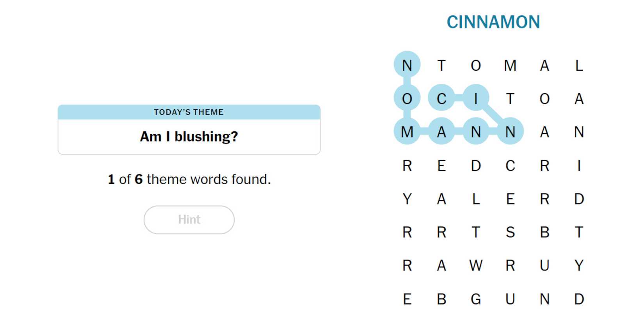Select the unhighlighted letter M
Screen dimensions: 644x322
tap(510, 66)
